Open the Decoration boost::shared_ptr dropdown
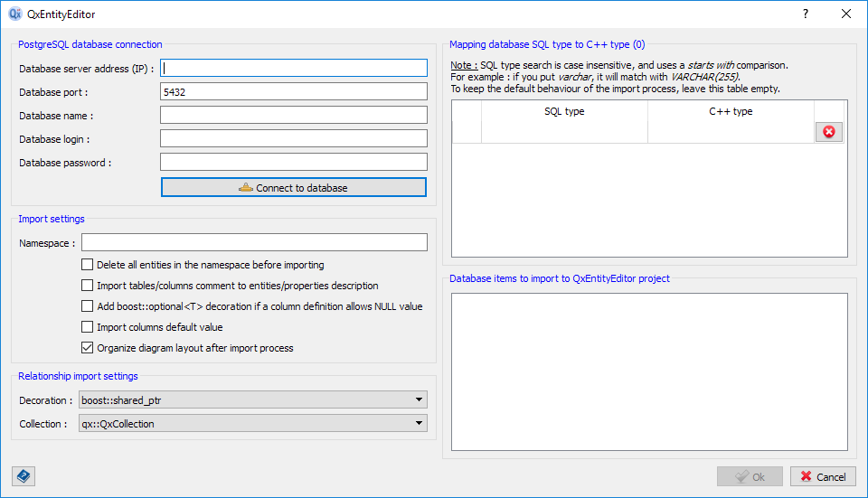868x498 pixels. coord(252,399)
